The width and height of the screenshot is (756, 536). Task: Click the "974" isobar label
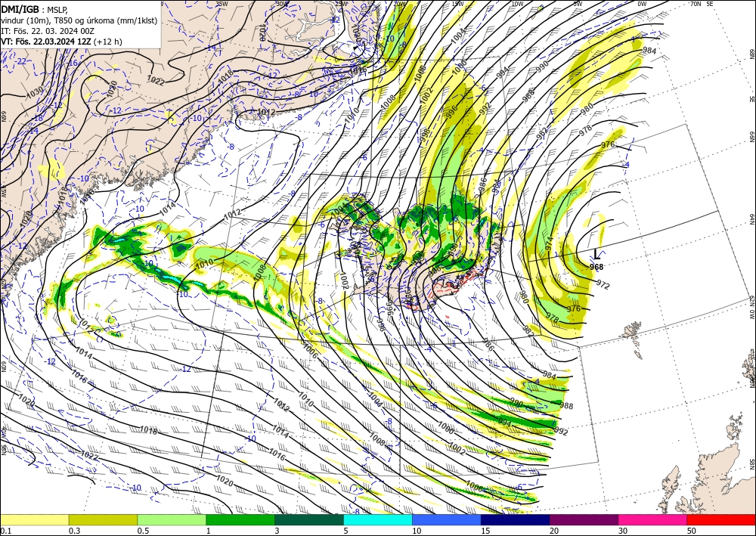[x=549, y=243]
